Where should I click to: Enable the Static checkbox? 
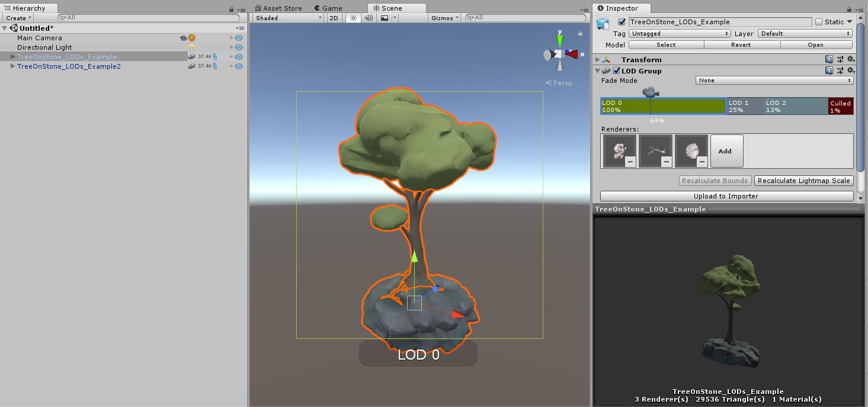pos(819,22)
